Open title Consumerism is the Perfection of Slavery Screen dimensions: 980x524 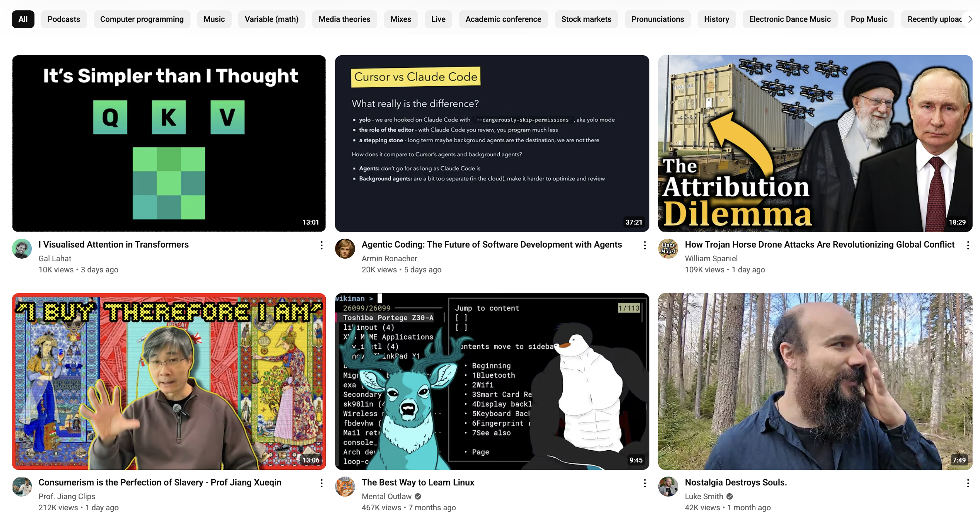point(160,482)
